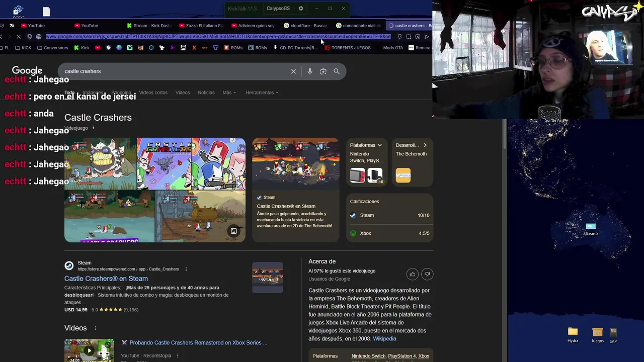644x362 pixels.
Task: Click the Google logo
Action: (x=27, y=71)
